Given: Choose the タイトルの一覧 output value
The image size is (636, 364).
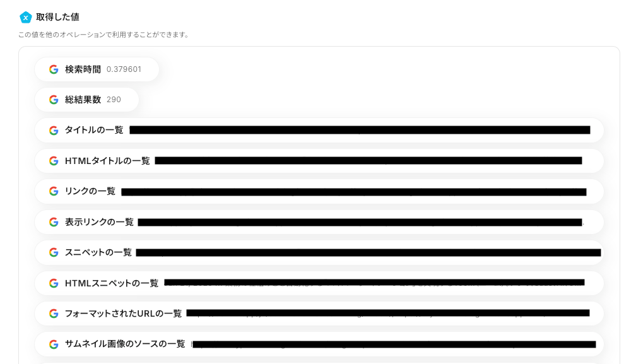Looking at the screenshot, I should [319, 130].
